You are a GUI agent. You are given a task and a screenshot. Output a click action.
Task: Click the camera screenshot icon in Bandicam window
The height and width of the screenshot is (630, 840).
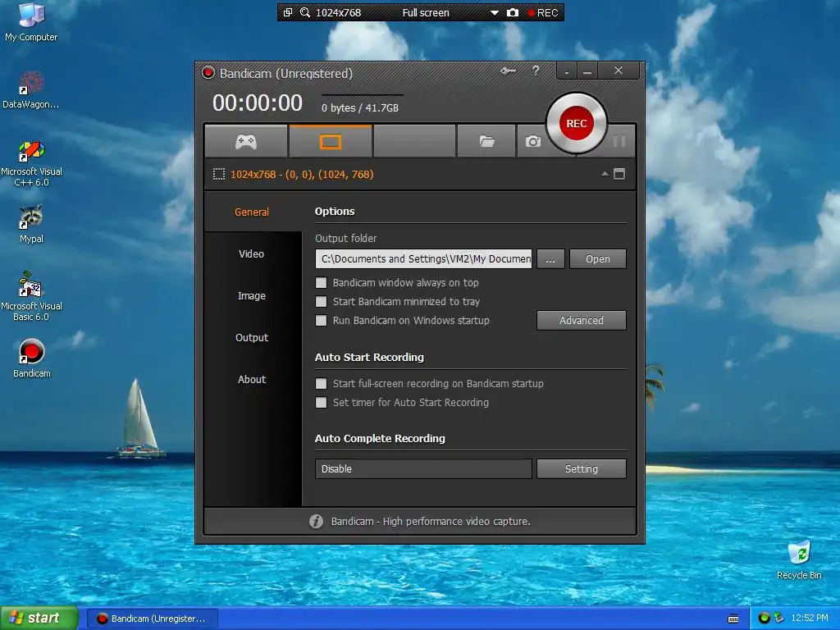coord(532,141)
